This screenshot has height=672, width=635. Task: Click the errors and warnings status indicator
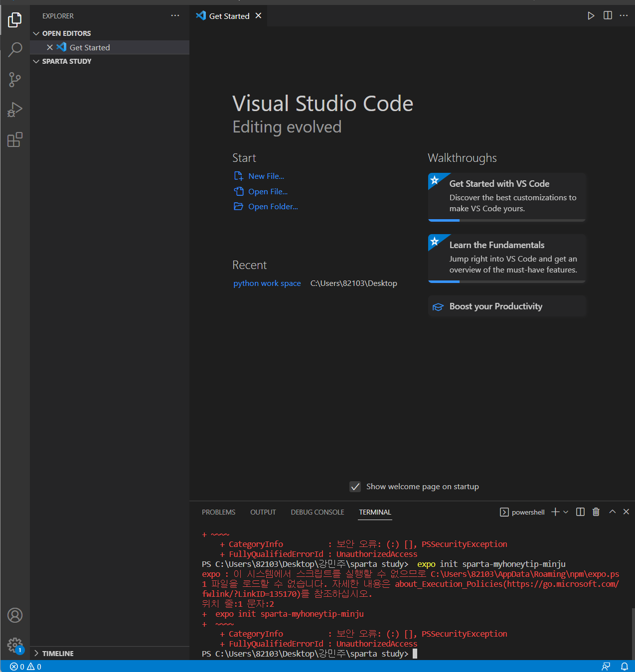pos(26,667)
